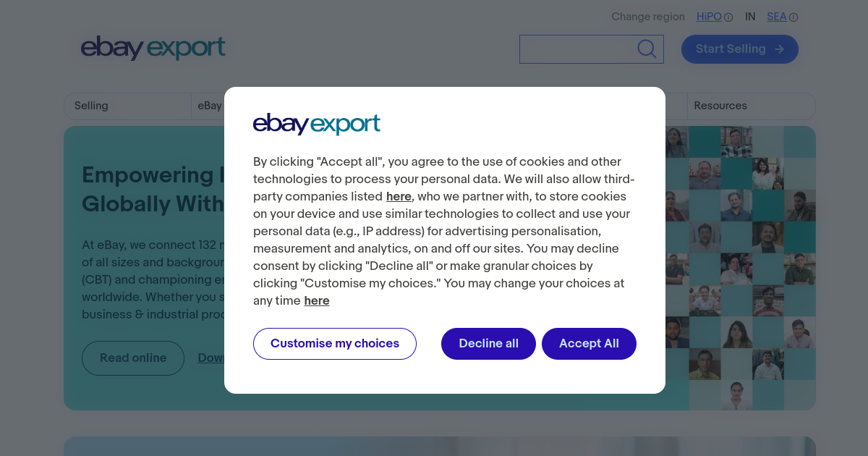Open the Selling menu
This screenshot has width=868, height=456.
(x=91, y=106)
